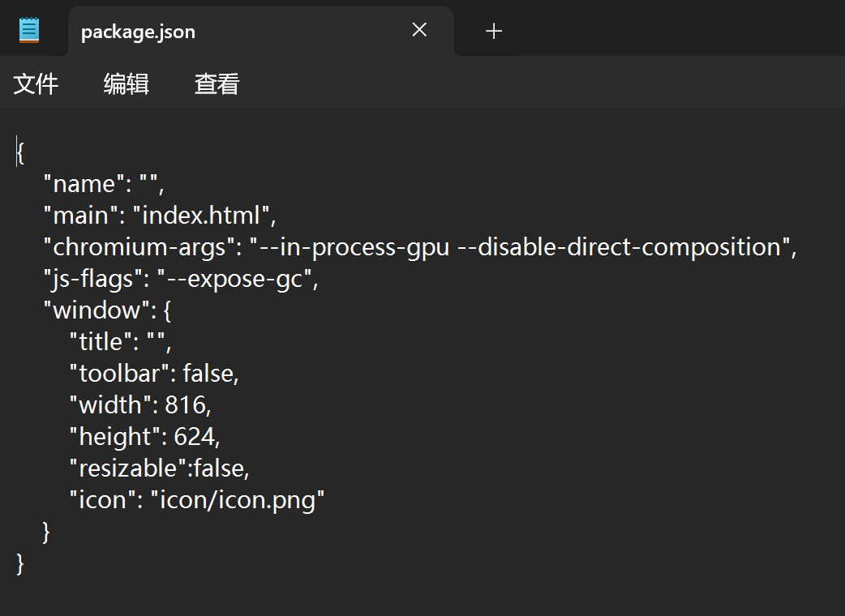Click the "window": { line

click(x=107, y=310)
